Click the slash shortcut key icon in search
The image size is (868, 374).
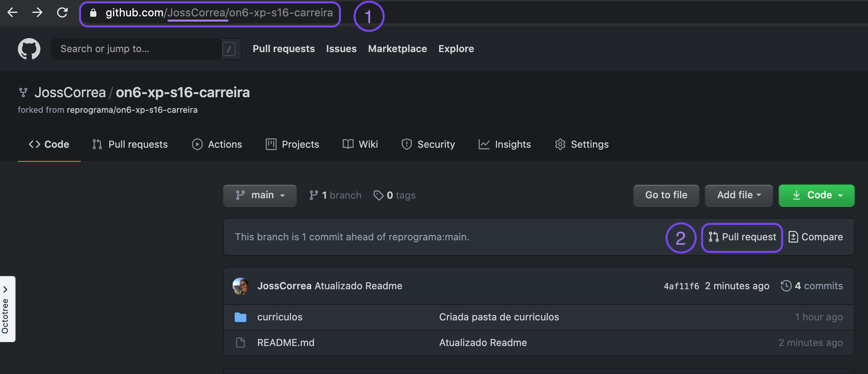tap(229, 49)
